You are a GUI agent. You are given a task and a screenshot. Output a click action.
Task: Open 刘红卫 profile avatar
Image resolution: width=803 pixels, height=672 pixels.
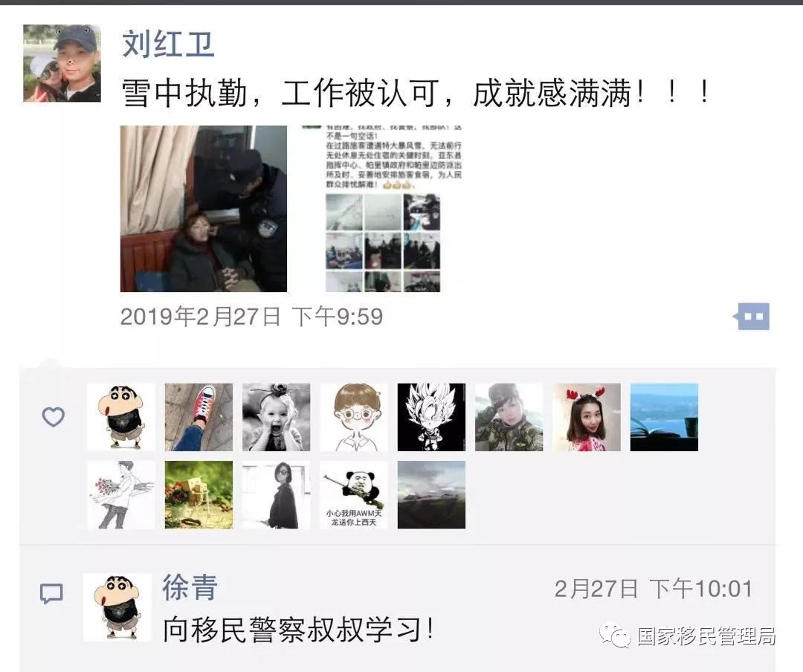tap(62, 63)
